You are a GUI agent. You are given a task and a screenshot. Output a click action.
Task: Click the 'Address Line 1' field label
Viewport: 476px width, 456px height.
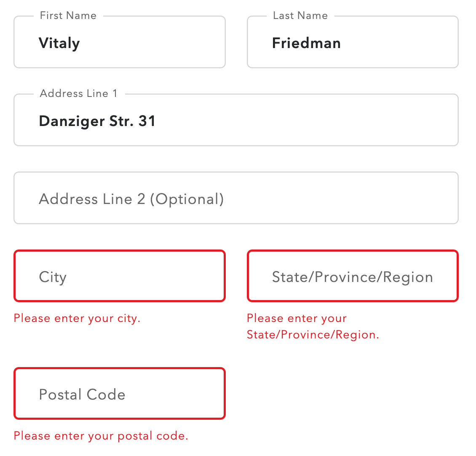pos(78,94)
